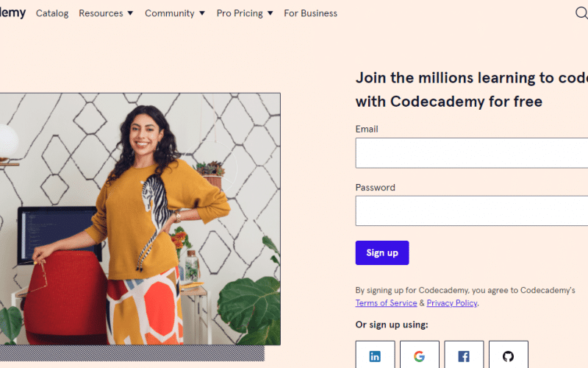Expand the Community dropdown menu
Viewport: 588px width, 368px height.
tap(175, 13)
